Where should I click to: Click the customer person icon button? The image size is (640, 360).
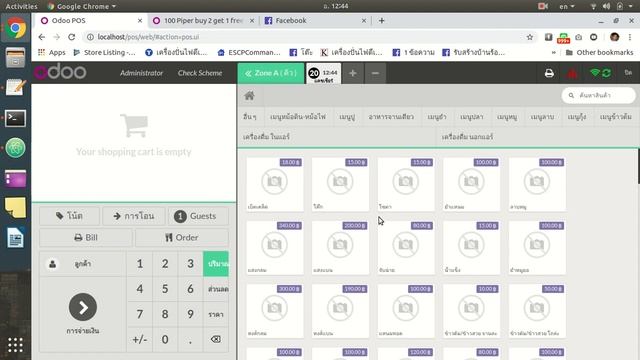tap(53, 264)
